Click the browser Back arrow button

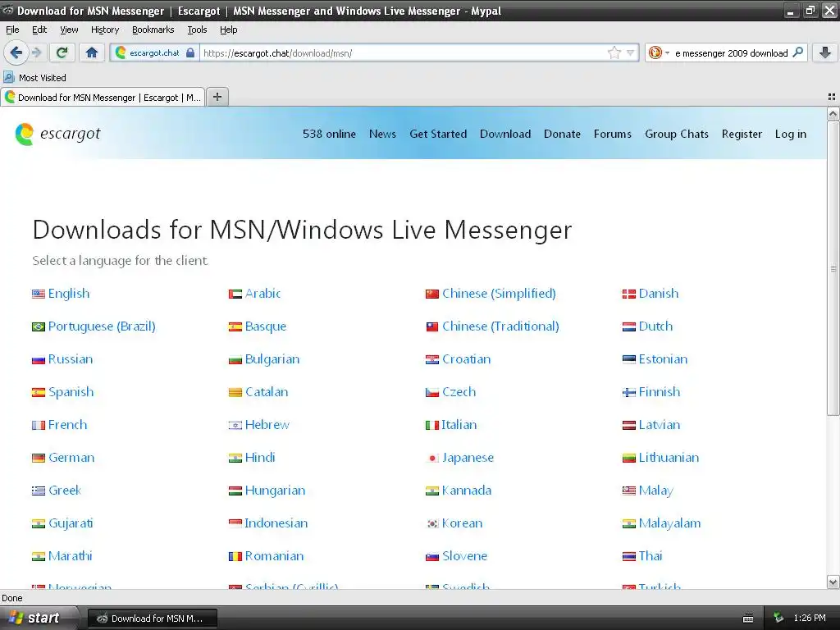16,52
